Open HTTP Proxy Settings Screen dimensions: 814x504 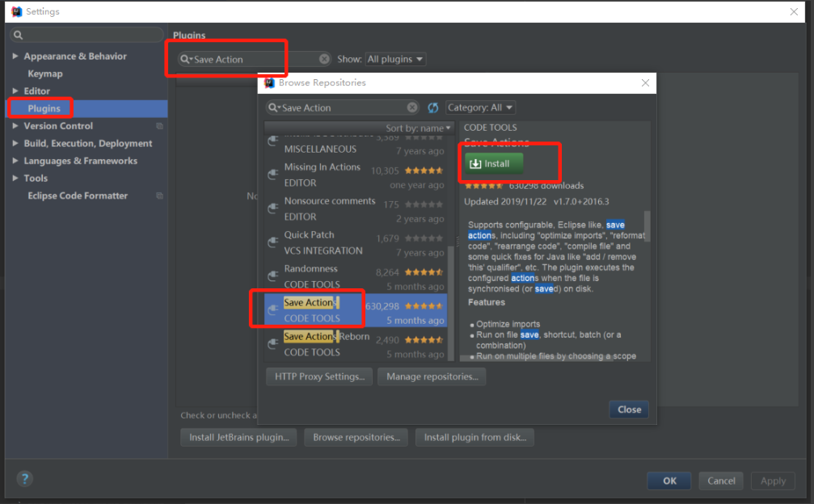(320, 376)
